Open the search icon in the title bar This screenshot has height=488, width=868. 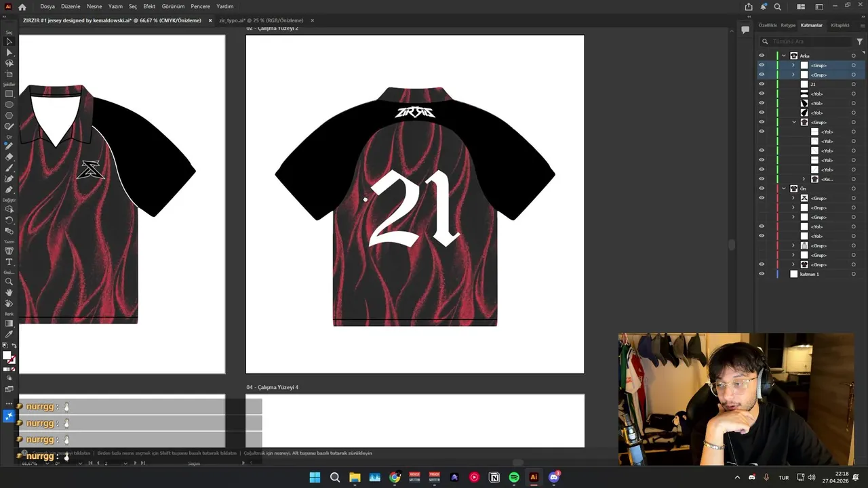tap(778, 7)
